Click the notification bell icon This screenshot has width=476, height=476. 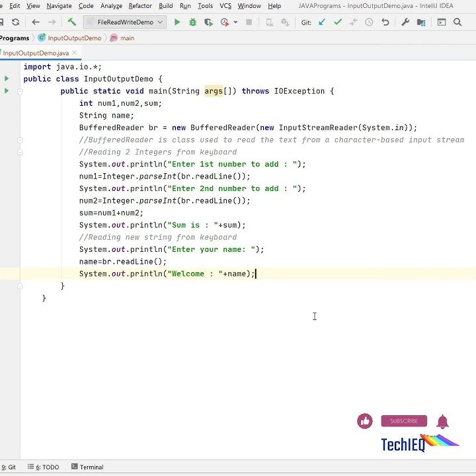(x=442, y=421)
